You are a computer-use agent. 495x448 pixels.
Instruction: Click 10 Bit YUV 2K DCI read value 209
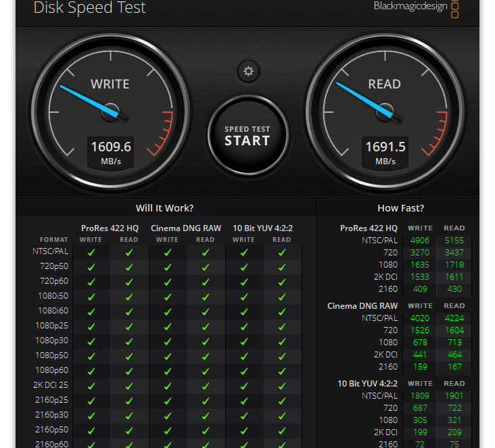click(454, 432)
